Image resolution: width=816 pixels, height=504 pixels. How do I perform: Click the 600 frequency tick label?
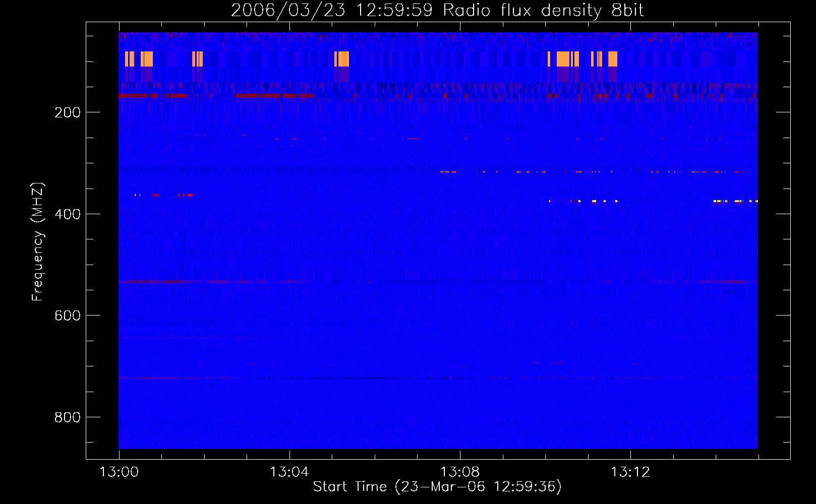(68, 316)
